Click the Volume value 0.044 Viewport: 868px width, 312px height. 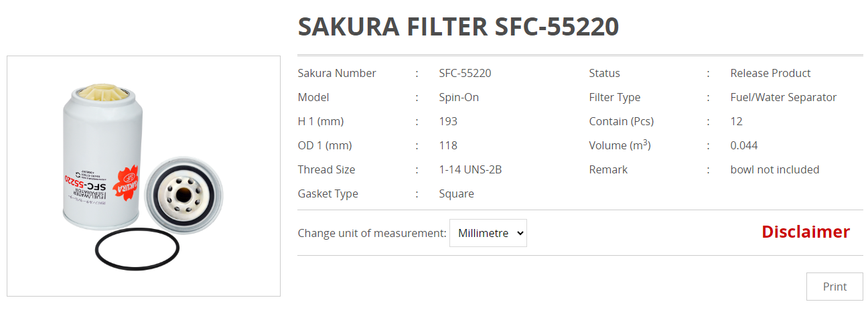[744, 145]
